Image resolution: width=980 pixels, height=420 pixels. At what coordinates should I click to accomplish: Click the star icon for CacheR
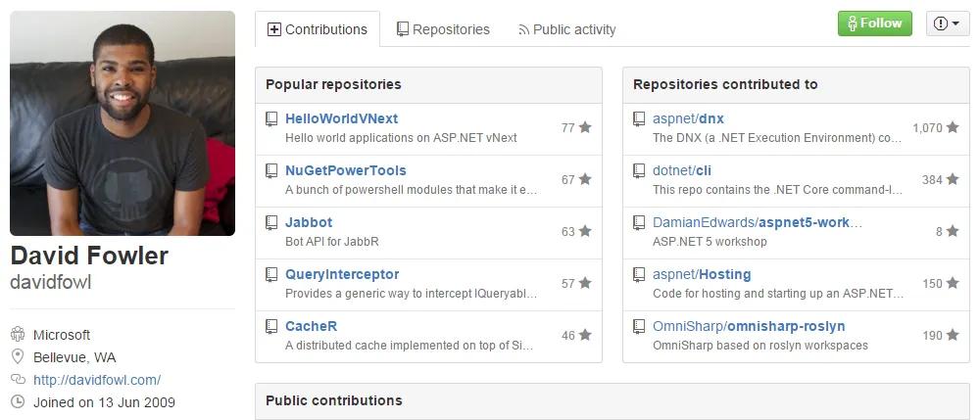(x=585, y=335)
